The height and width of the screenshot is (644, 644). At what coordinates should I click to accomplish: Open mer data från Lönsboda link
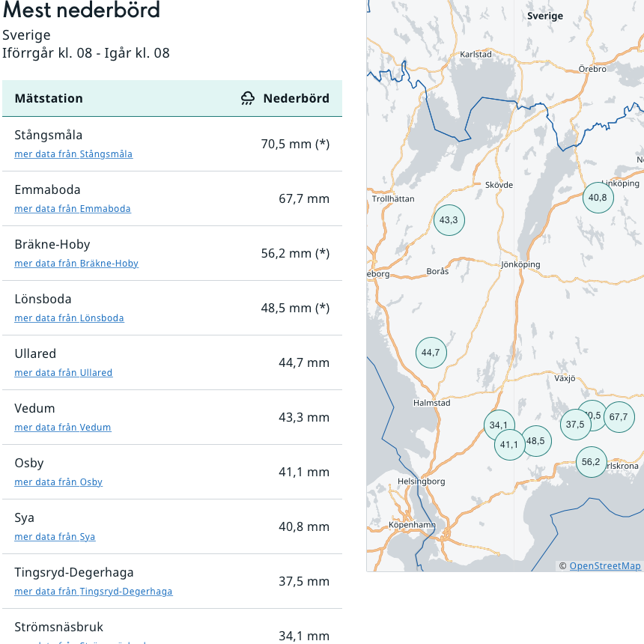tap(69, 318)
